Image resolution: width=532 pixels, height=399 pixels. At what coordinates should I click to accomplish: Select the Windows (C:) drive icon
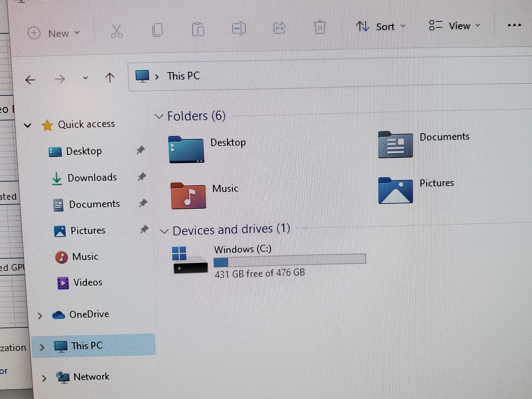(190, 260)
